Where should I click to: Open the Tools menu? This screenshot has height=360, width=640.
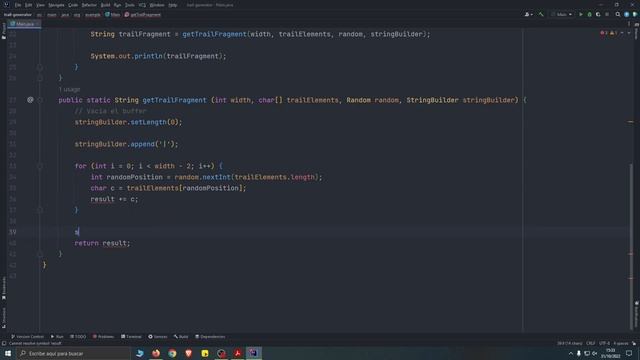pos(130,5)
